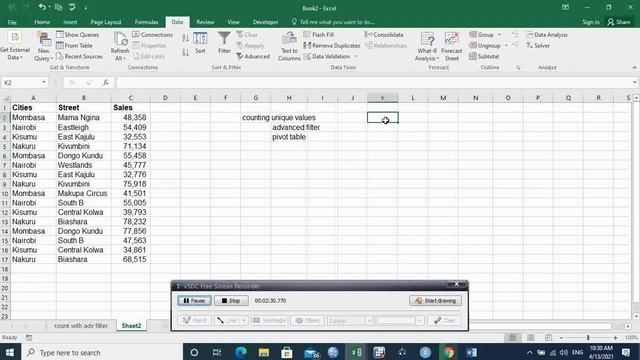Click Remove Duplicates

coord(332,46)
